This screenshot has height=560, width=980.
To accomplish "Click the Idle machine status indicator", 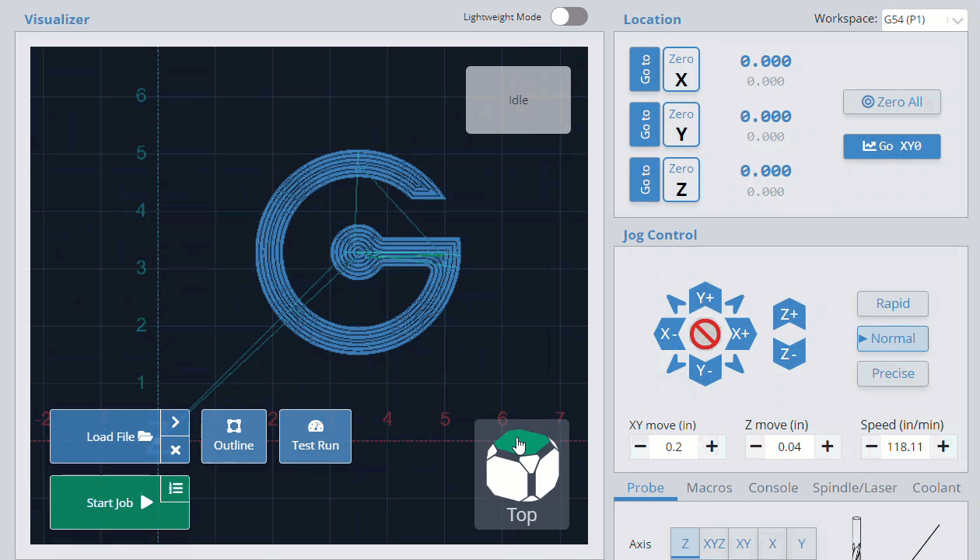I will [x=518, y=100].
